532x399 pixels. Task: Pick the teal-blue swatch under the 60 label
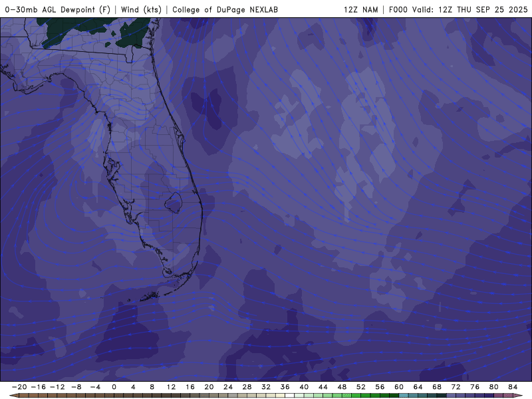[404, 396]
